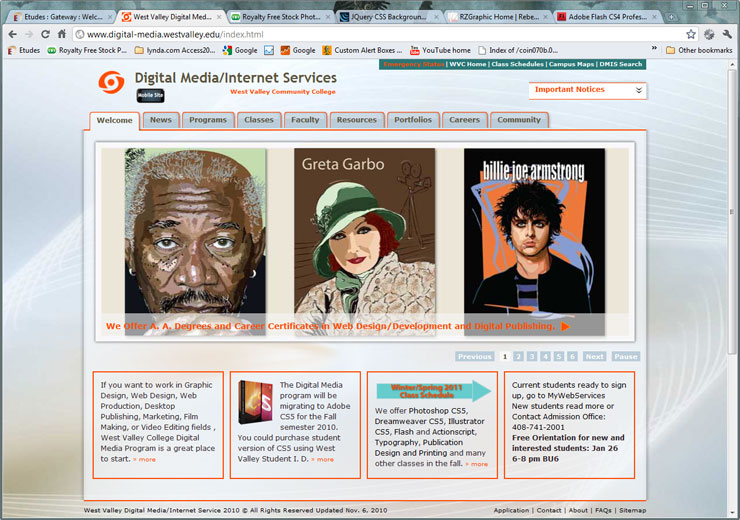
Task: Click the orange play arrow on the banner
Action: (x=565, y=327)
